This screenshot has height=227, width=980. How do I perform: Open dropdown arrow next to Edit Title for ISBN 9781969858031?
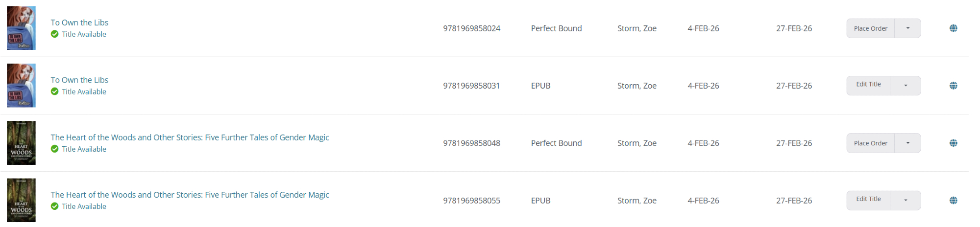coord(906,86)
